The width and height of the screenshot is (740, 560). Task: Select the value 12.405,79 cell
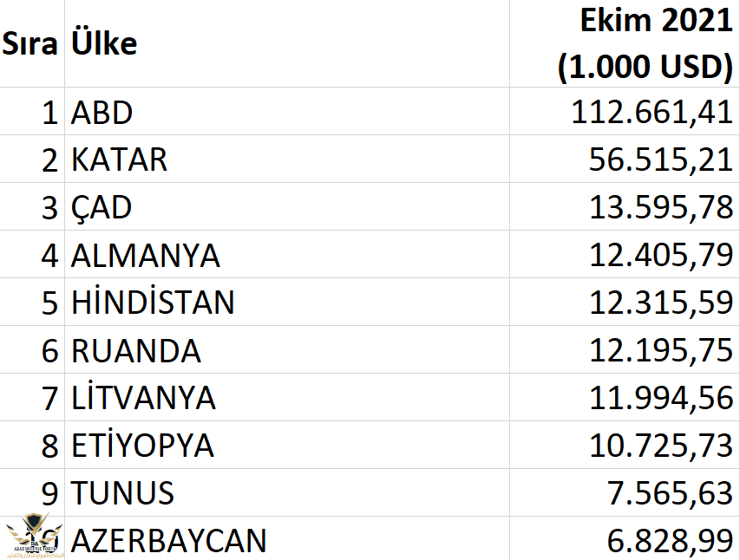click(625, 254)
